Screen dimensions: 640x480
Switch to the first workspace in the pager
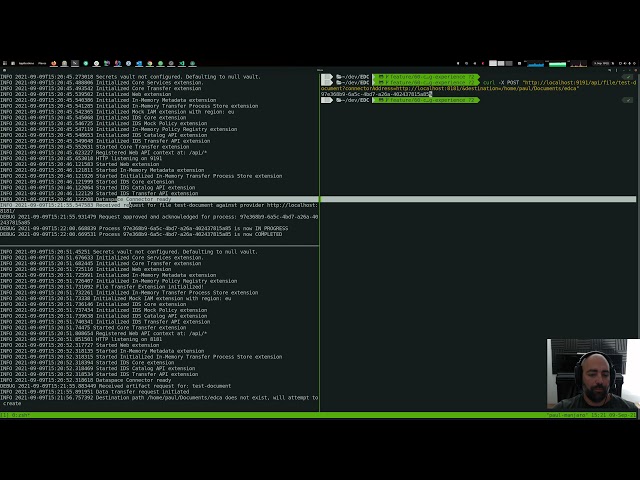[x=493, y=63]
